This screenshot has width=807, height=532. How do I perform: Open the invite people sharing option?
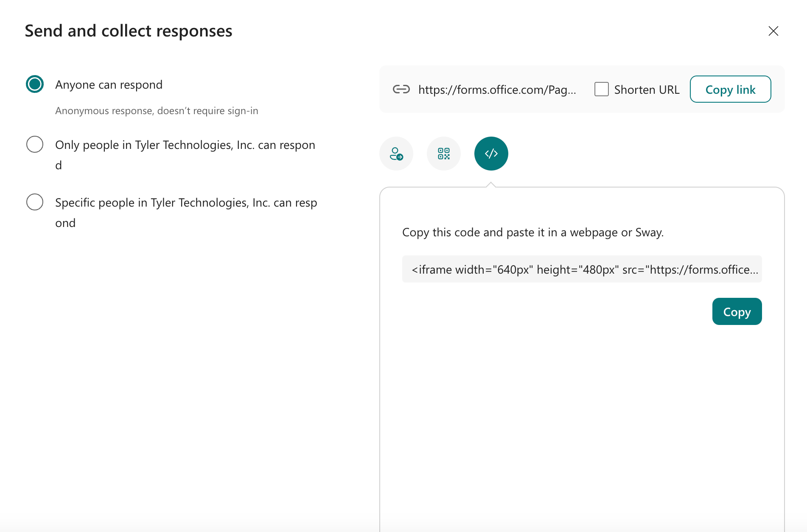[396, 154]
